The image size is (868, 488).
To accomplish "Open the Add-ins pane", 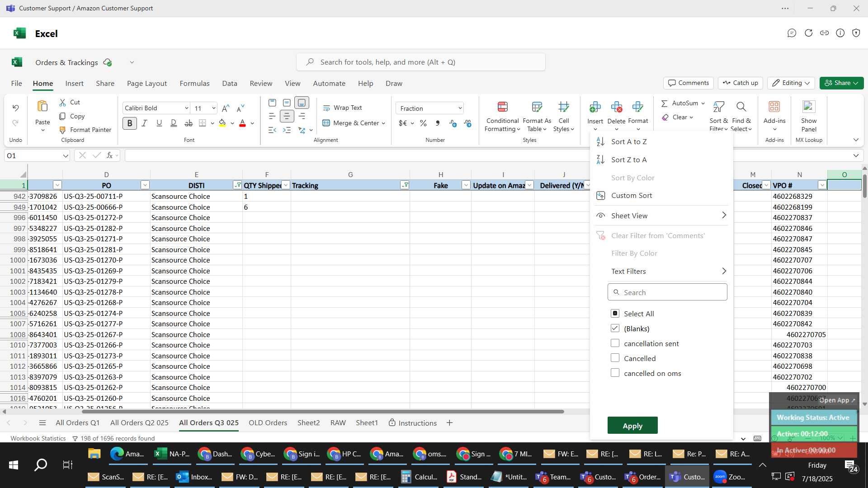I will [774, 116].
